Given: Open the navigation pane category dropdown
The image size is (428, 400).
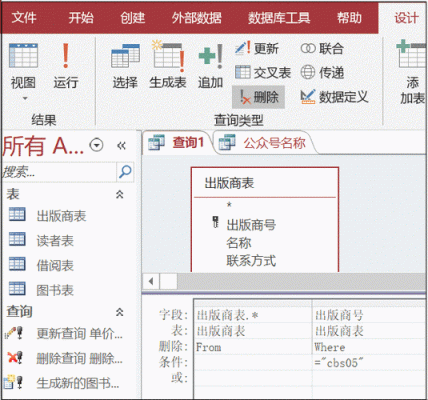Looking at the screenshot, I should 96,145.
